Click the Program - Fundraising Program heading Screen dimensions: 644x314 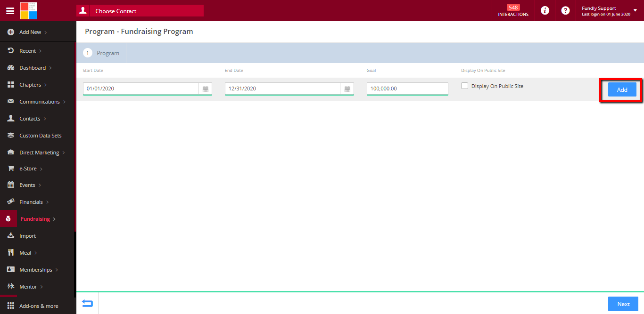point(139,32)
